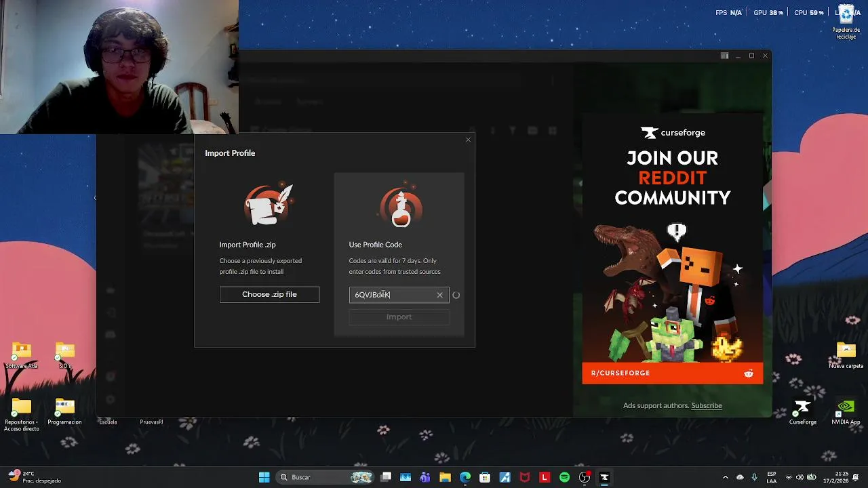Click the OneDrive cloud tray icon

[x=740, y=477]
